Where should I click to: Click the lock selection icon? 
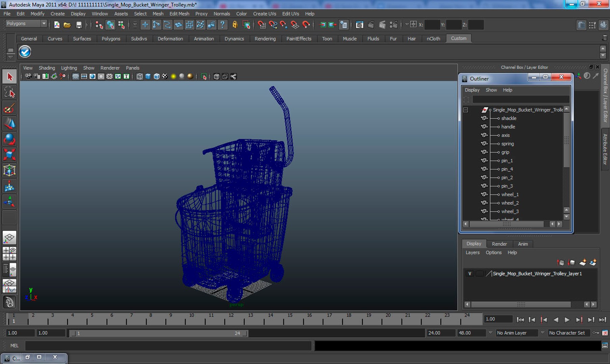[x=235, y=25]
